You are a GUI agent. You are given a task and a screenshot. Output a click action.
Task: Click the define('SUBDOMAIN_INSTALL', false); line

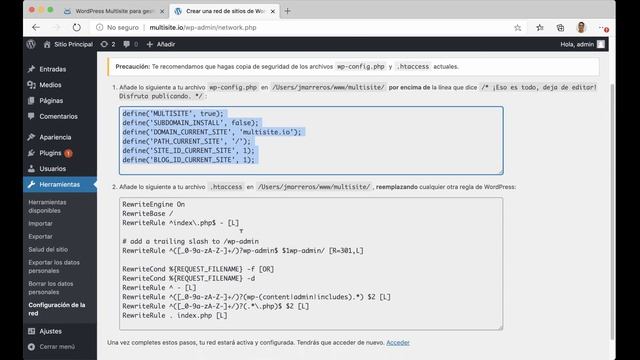pos(190,123)
